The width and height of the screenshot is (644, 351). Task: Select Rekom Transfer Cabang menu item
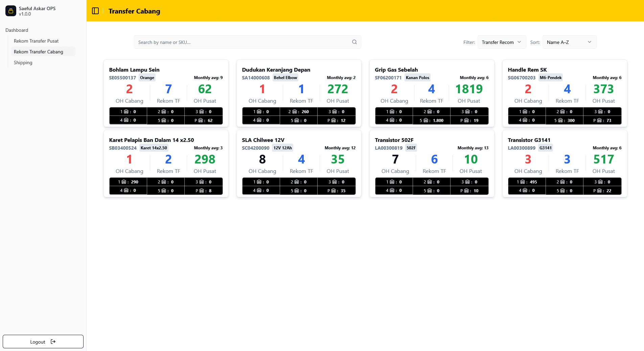(39, 52)
